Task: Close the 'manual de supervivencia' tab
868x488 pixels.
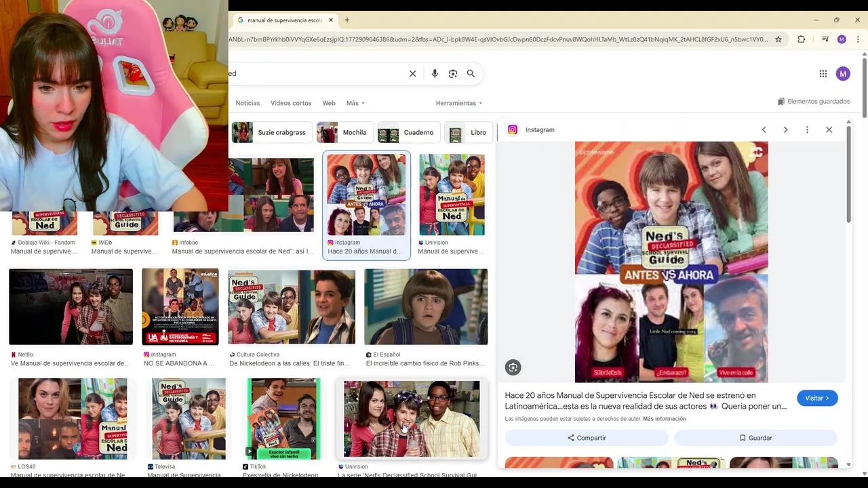Action: (x=331, y=20)
